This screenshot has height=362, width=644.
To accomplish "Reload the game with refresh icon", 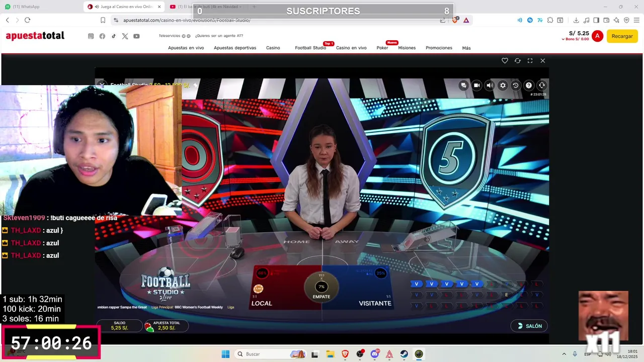I will pyautogui.click(x=517, y=60).
